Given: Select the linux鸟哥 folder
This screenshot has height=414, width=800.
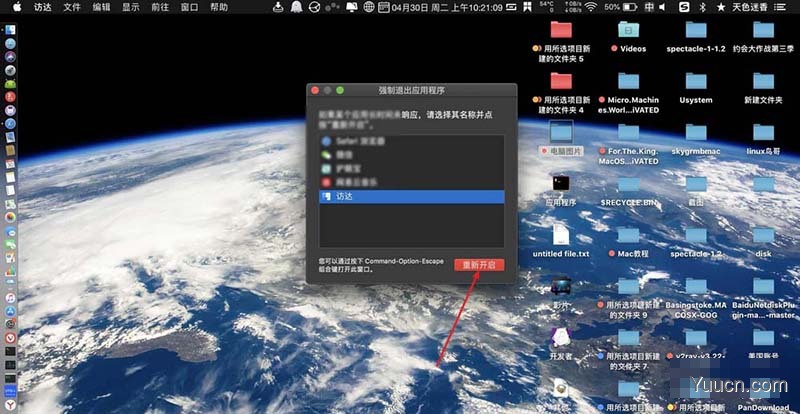Looking at the screenshot, I should 763,139.
